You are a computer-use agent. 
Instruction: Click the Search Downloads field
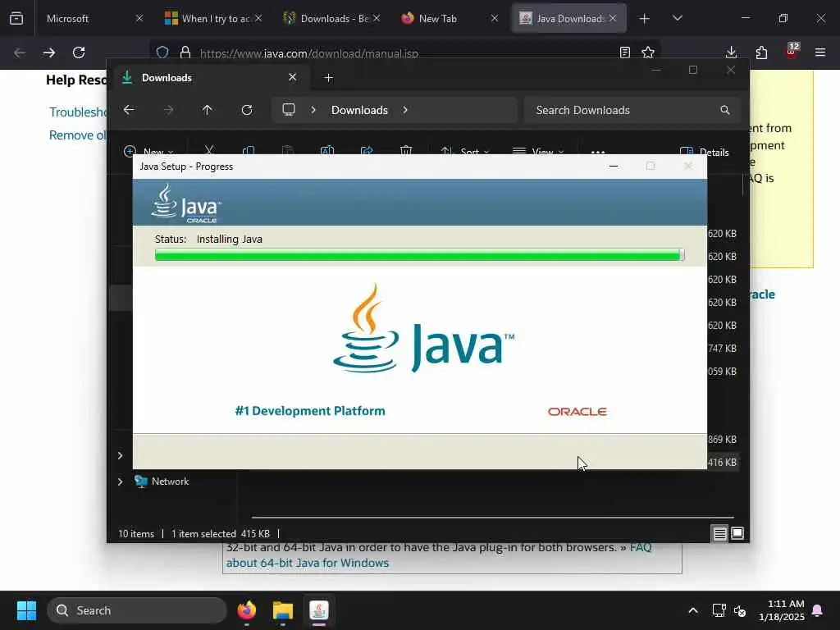click(632, 110)
